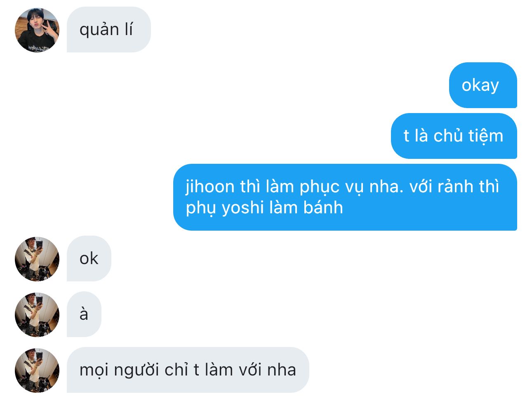
Task: Select the blue "okay" message bubble
Action: [x=483, y=85]
